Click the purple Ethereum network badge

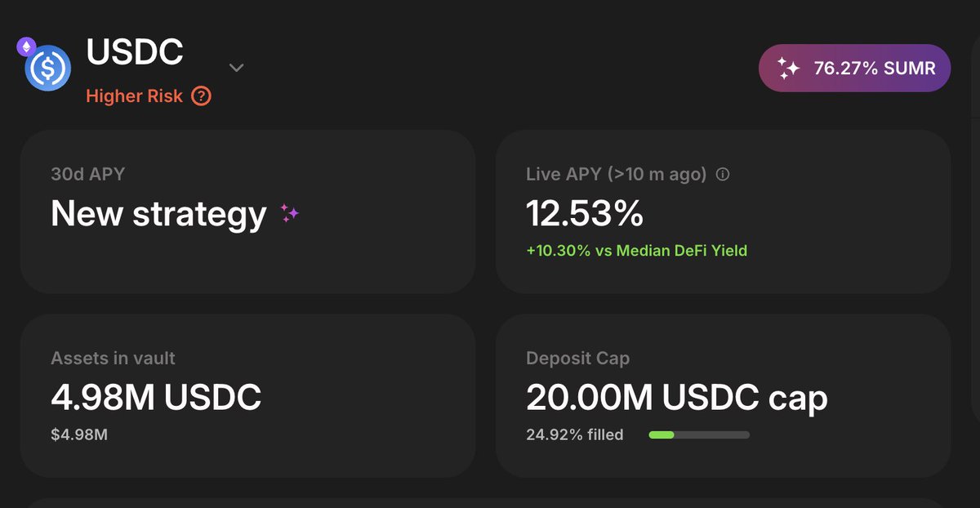click(27, 47)
